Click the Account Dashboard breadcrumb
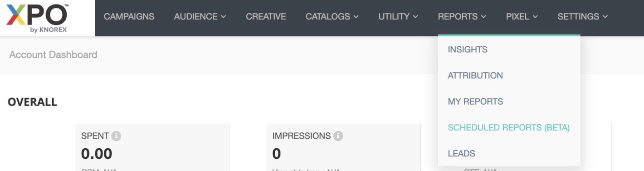Viewport: 644px width, 171px height. [53, 55]
